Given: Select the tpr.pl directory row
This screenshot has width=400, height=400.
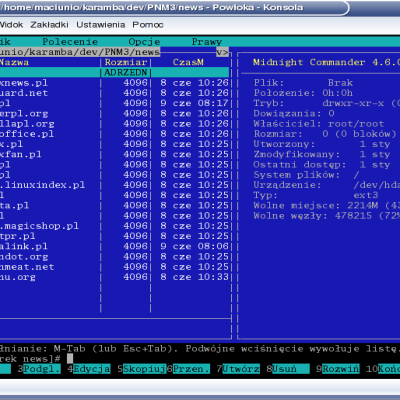Looking at the screenshot, I should pyautogui.click(x=115, y=236).
